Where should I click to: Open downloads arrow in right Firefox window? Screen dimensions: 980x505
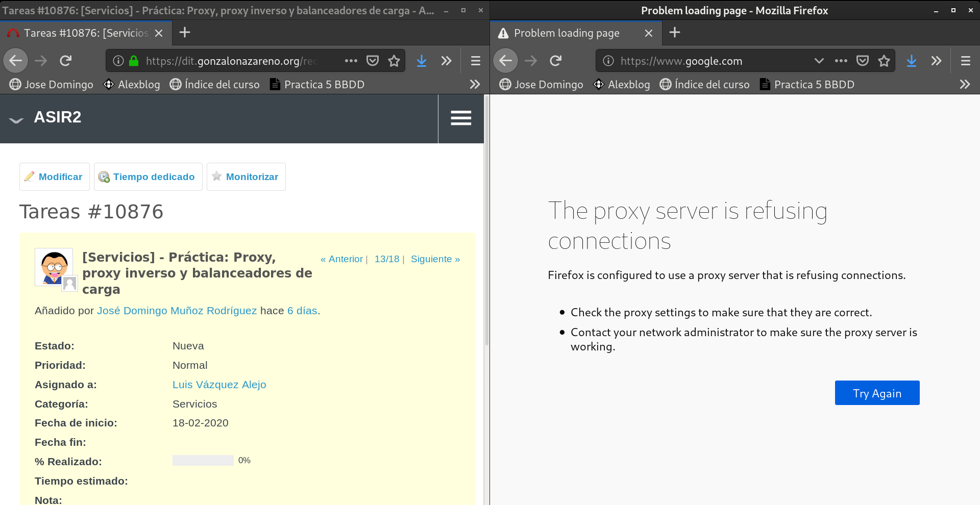(911, 61)
